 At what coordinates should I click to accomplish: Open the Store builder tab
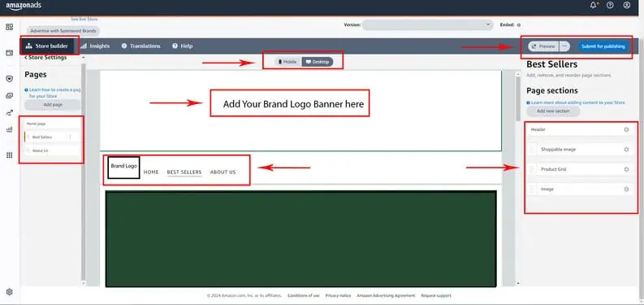click(x=47, y=46)
